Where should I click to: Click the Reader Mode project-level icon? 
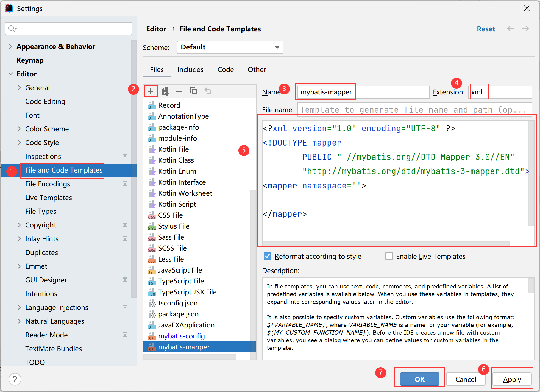coord(125,335)
